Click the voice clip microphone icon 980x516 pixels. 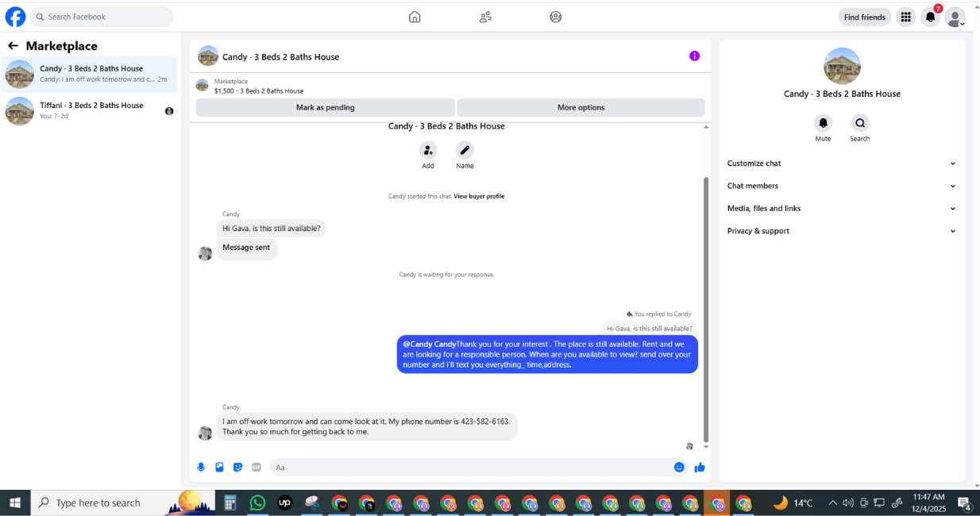[x=201, y=468]
